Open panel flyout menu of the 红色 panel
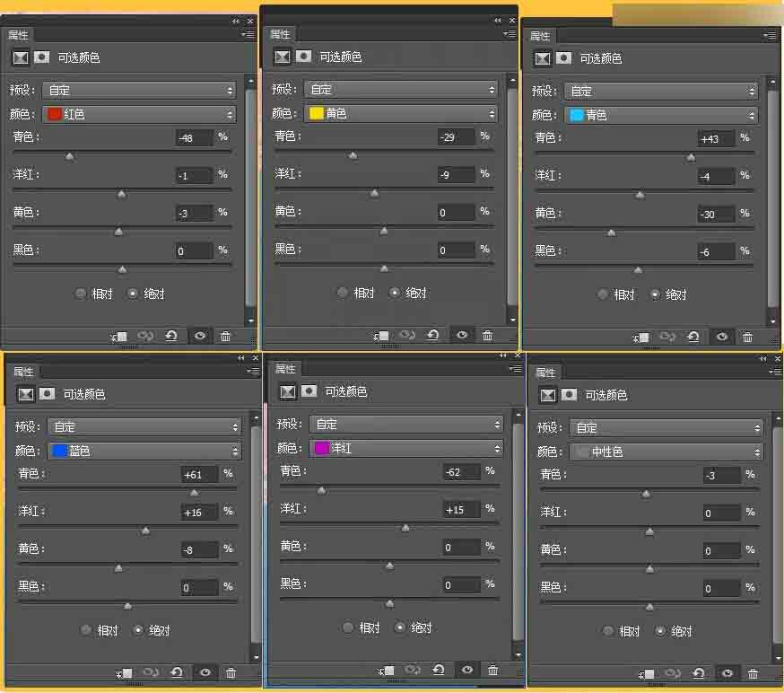The image size is (784, 693). point(248,34)
